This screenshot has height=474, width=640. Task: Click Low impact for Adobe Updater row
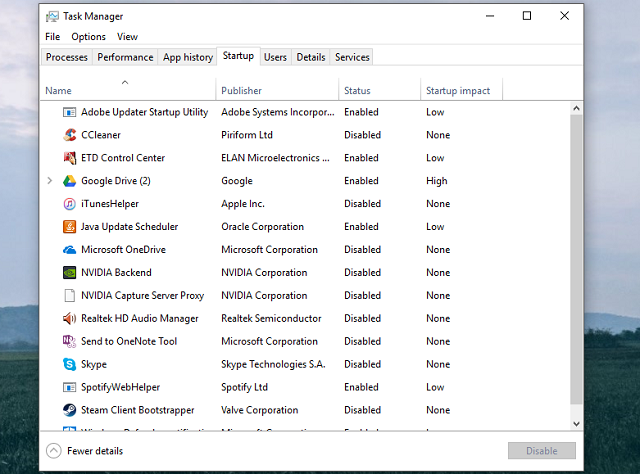click(435, 112)
